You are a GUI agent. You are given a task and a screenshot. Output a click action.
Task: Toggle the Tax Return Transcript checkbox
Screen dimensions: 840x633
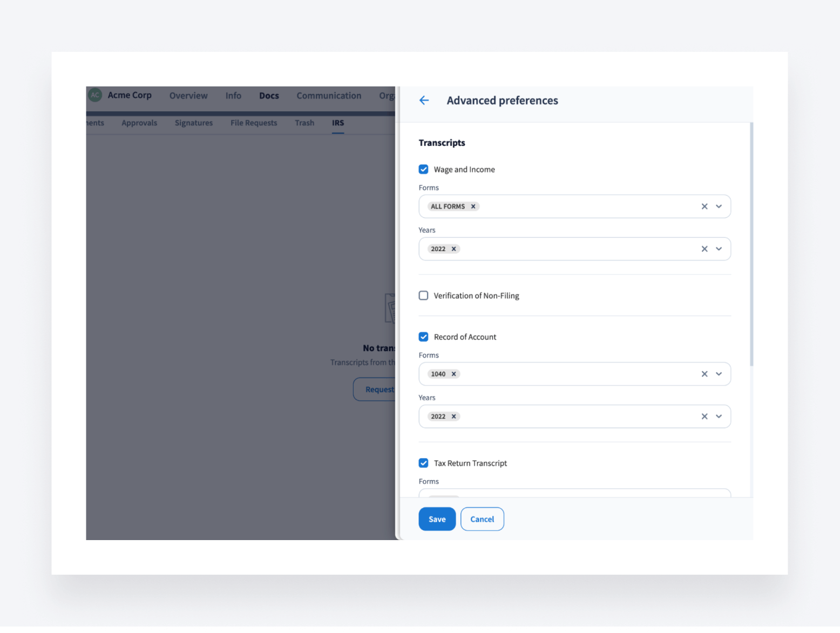click(x=424, y=463)
